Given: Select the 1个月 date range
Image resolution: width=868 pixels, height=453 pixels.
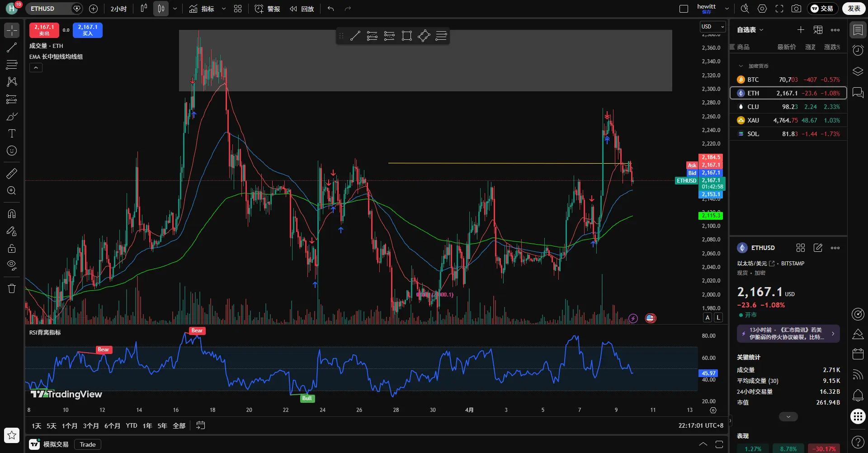Looking at the screenshot, I should [70, 426].
